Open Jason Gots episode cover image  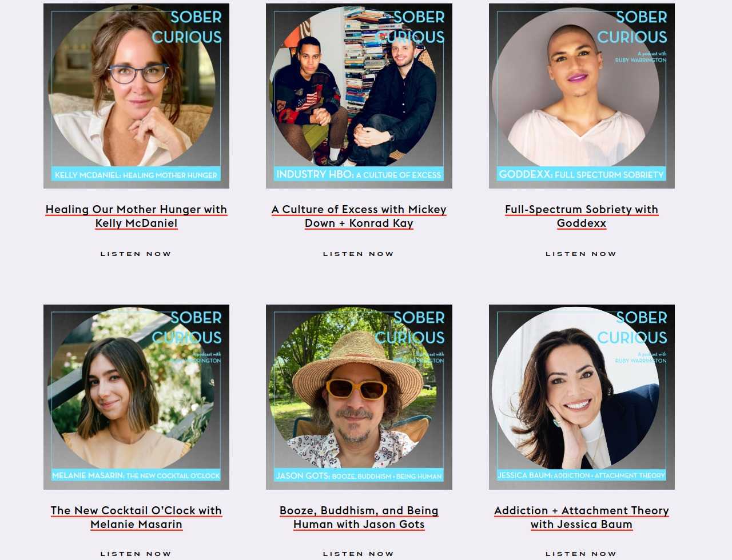click(x=359, y=397)
